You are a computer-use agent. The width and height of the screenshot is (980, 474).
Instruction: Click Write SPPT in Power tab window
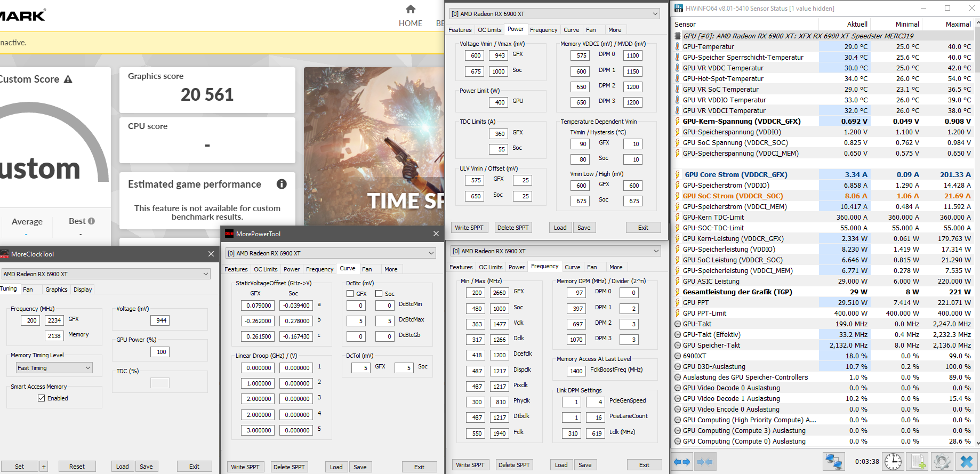coord(469,228)
